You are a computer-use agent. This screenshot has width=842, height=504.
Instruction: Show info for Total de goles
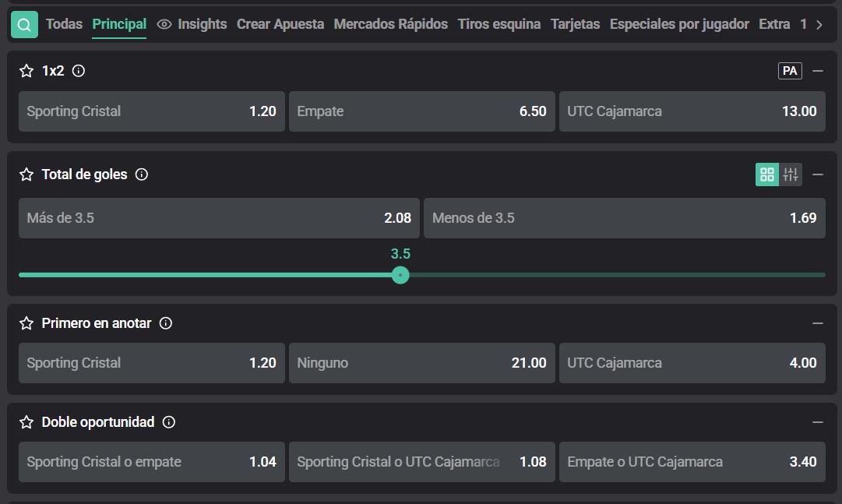(x=141, y=174)
